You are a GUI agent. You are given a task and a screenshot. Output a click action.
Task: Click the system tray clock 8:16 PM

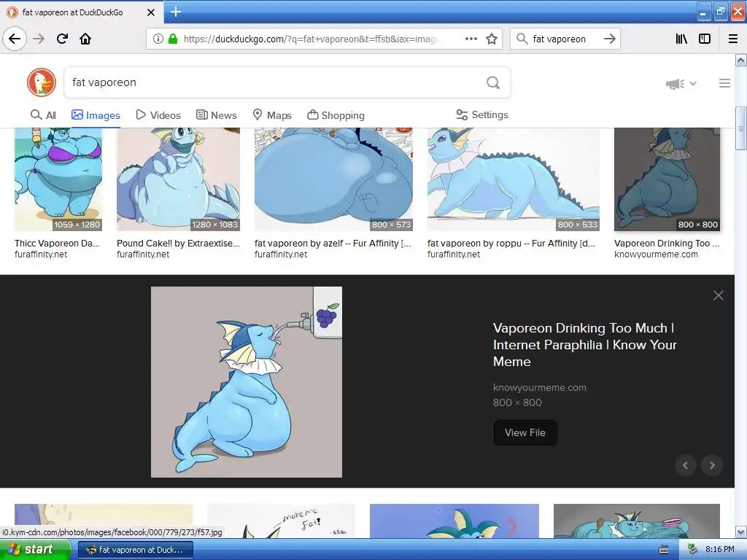(x=719, y=550)
